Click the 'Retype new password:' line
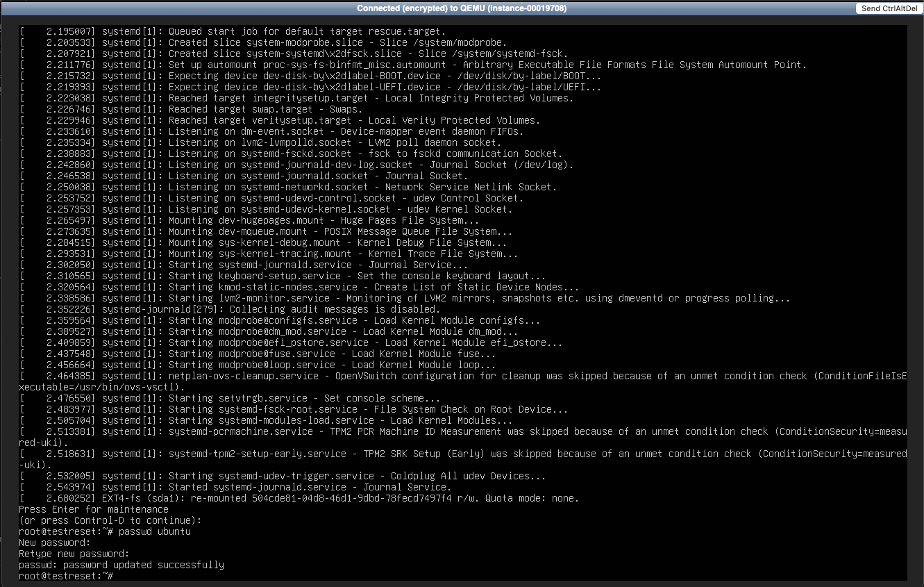Viewport: 924px width, 587px height. (74, 554)
